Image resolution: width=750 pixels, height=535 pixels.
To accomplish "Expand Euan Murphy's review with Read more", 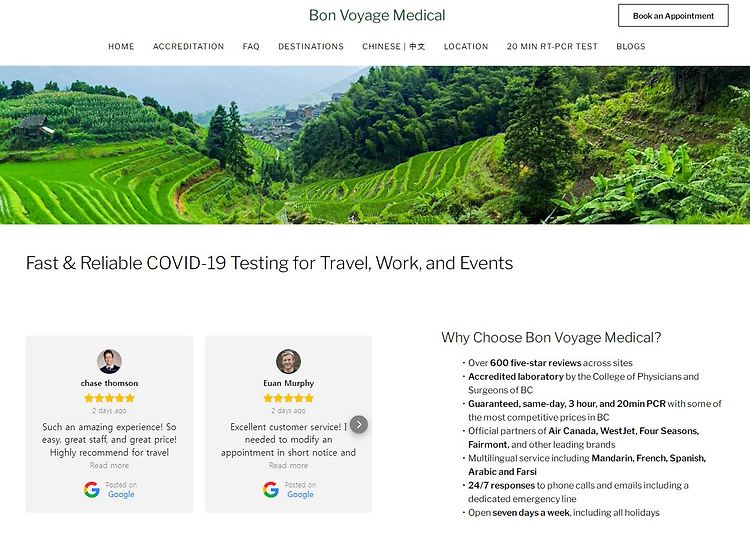I will [x=288, y=465].
